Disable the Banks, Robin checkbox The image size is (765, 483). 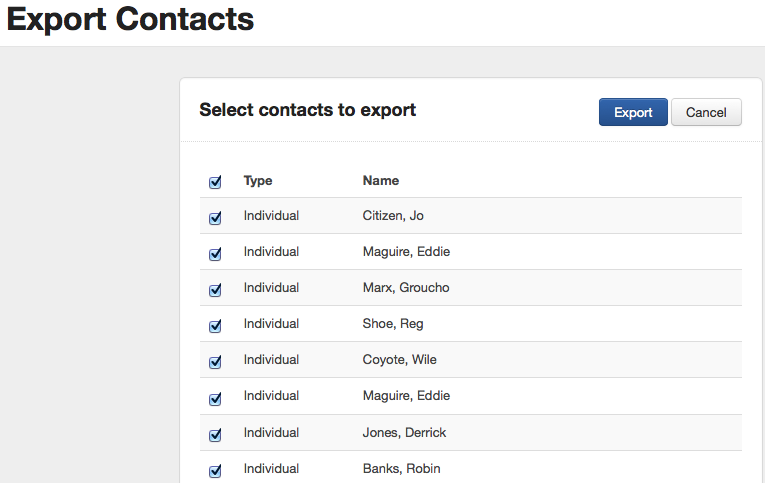pyautogui.click(x=215, y=471)
